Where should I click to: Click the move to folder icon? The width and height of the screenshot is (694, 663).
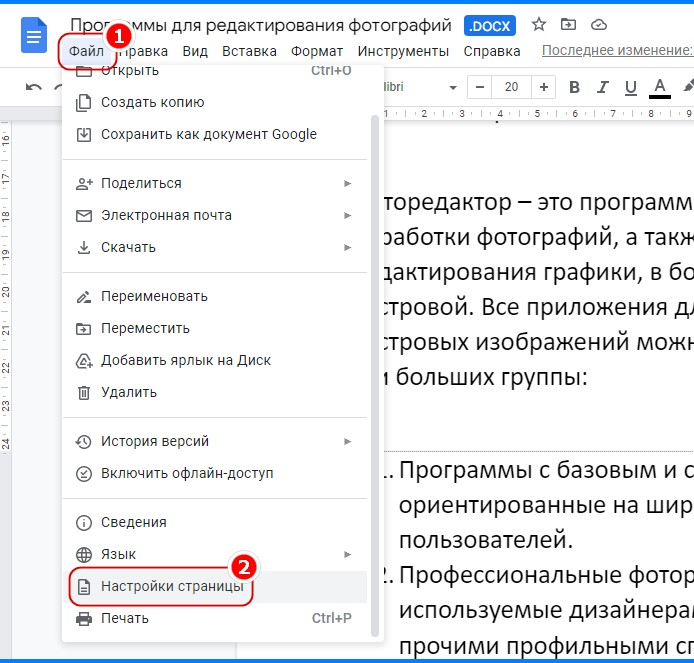tap(569, 24)
